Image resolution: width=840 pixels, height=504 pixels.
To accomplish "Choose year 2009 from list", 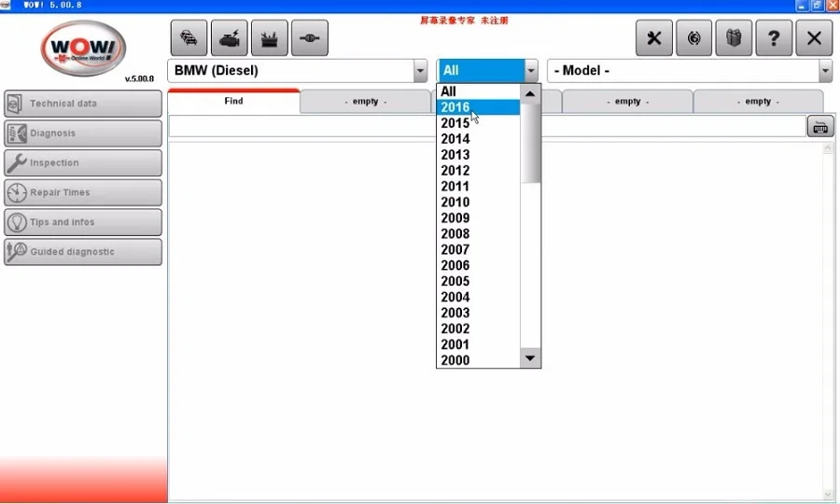I will (x=479, y=218).
